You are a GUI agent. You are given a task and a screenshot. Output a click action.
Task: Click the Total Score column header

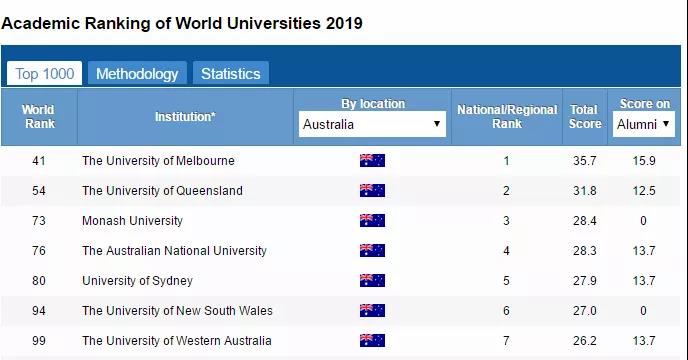(585, 116)
